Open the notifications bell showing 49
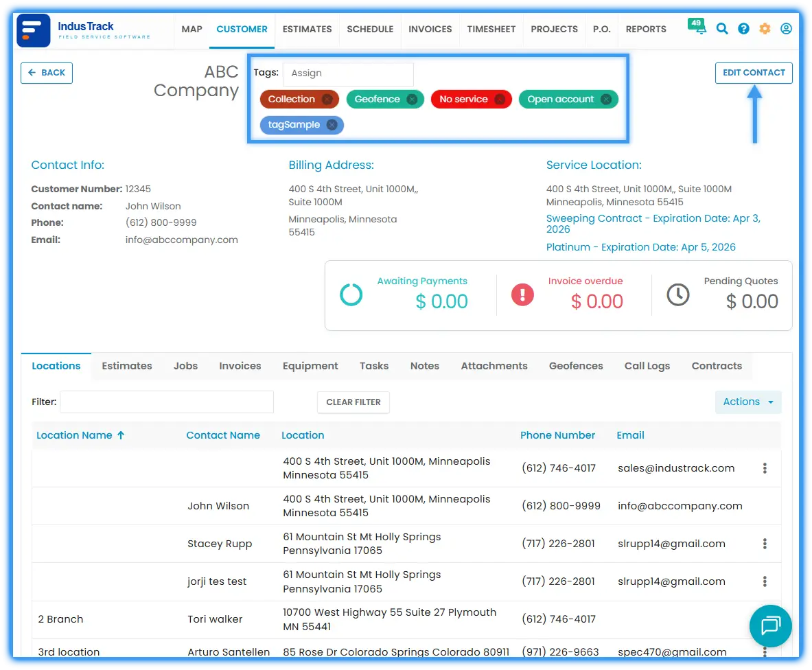The height and width of the screenshot is (670, 812). coord(697,26)
